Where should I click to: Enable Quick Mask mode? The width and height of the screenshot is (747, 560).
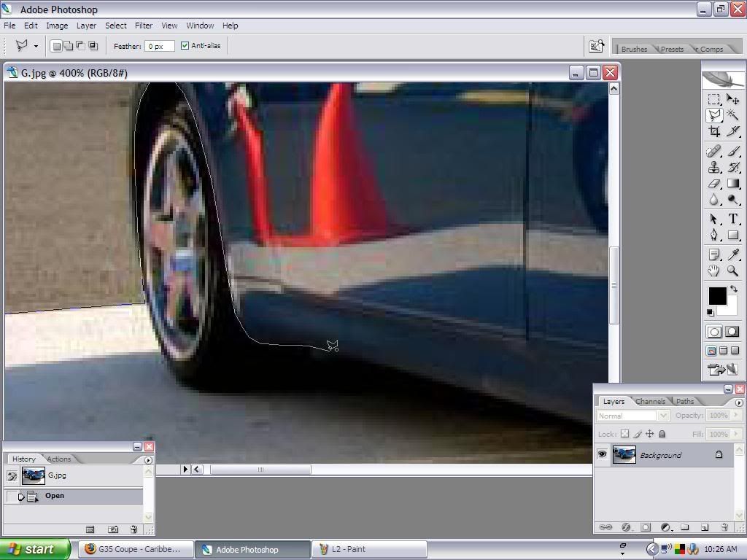732,332
